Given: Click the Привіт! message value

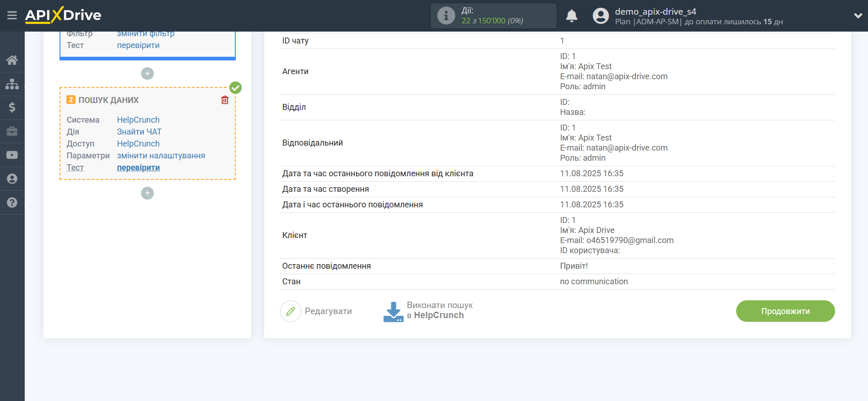Looking at the screenshot, I should [574, 266].
